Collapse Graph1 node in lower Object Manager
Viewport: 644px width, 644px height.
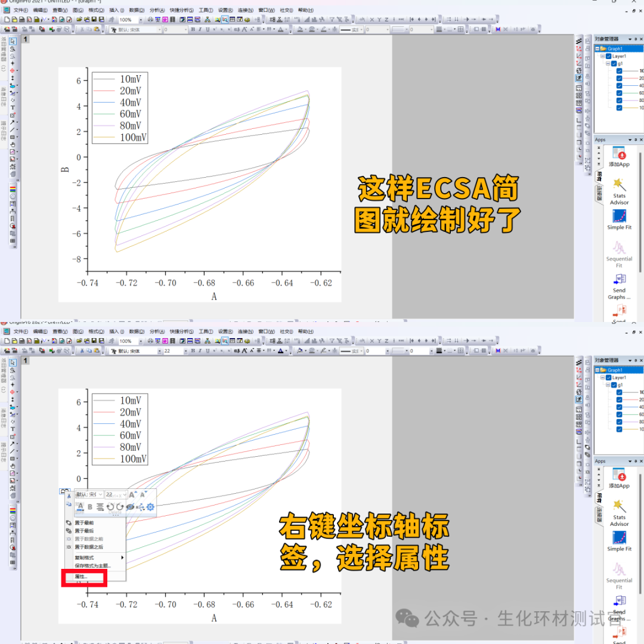597,370
